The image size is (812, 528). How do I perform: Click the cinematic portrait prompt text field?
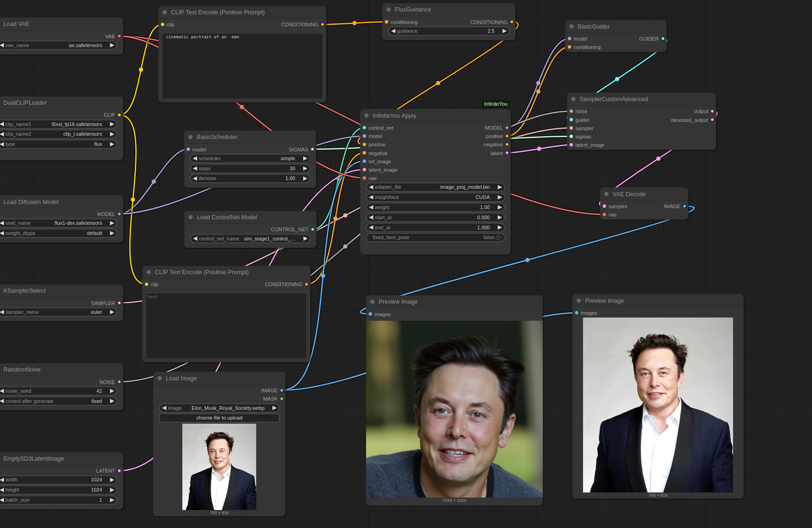point(242,66)
